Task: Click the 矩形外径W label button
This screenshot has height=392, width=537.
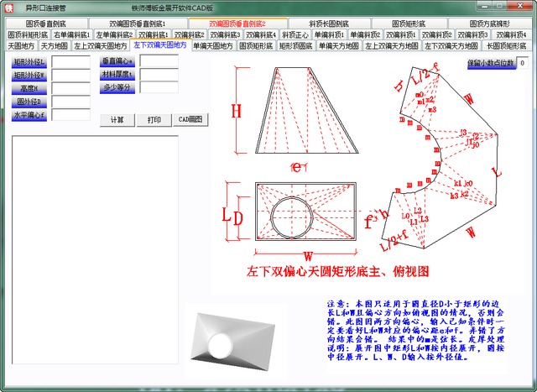Action: coord(29,75)
